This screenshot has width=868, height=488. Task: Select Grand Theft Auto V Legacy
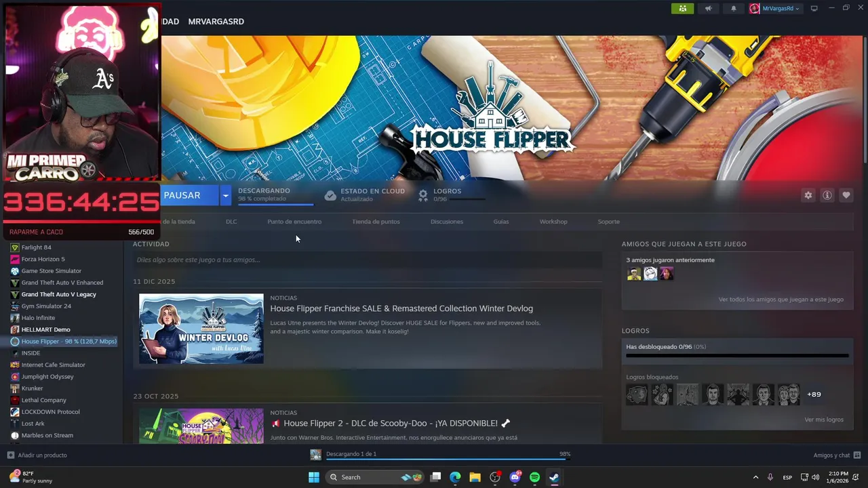[x=58, y=294]
